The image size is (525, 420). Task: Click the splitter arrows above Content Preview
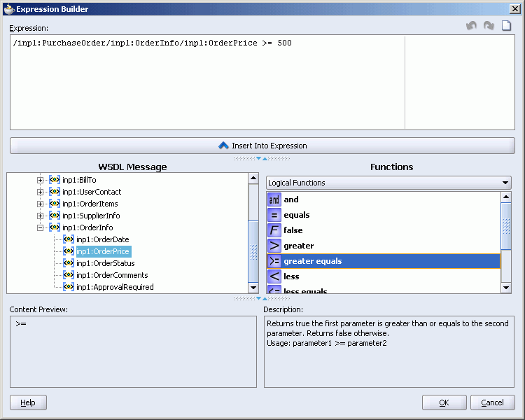[x=262, y=298]
